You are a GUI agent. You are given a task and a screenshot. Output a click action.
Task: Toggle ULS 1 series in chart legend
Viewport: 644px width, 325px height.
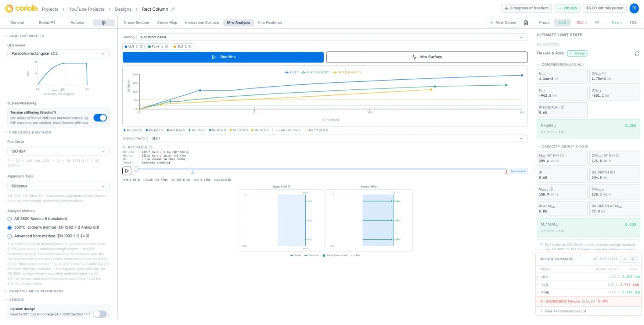pyautogui.click(x=291, y=72)
